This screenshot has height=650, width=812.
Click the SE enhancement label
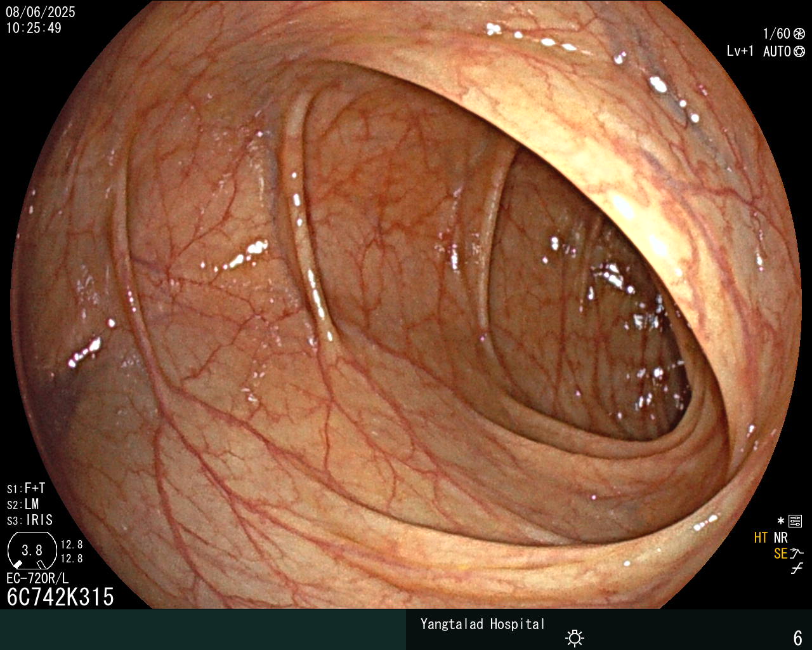[x=781, y=554]
